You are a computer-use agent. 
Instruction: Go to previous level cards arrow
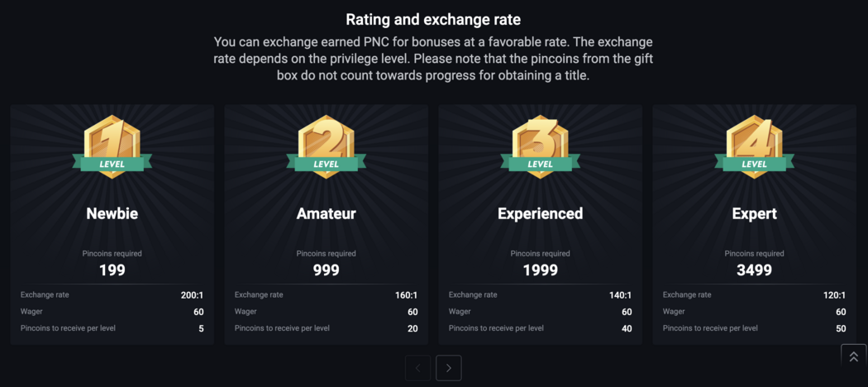tap(418, 368)
